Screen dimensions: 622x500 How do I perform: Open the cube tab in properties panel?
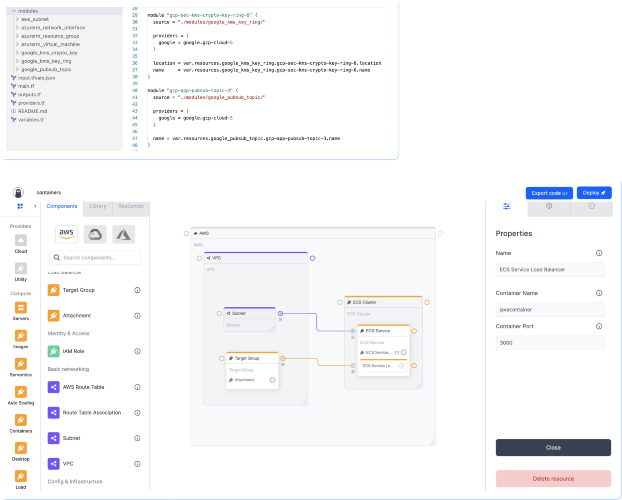click(549, 206)
